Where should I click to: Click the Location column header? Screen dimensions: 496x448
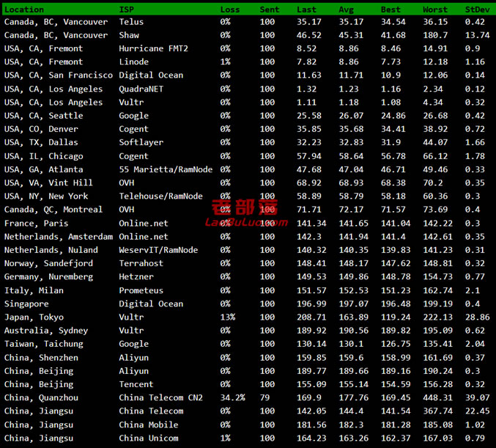tap(24, 10)
